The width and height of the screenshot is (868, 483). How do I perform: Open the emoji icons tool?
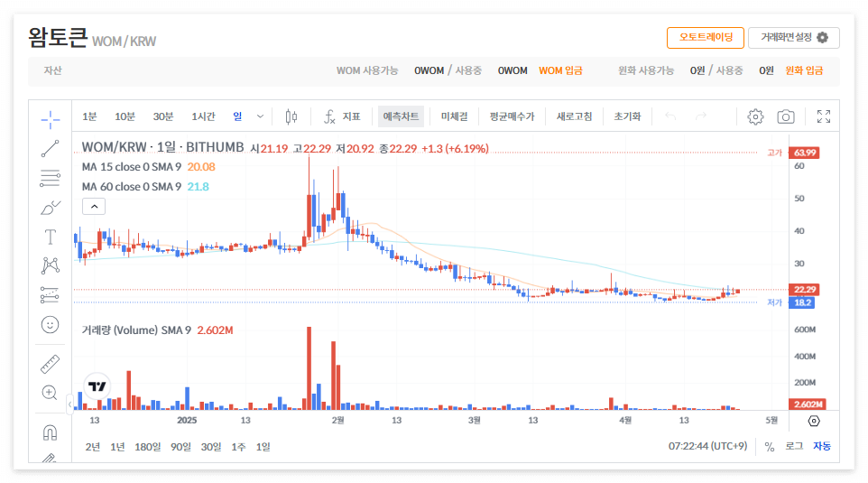coord(50,325)
